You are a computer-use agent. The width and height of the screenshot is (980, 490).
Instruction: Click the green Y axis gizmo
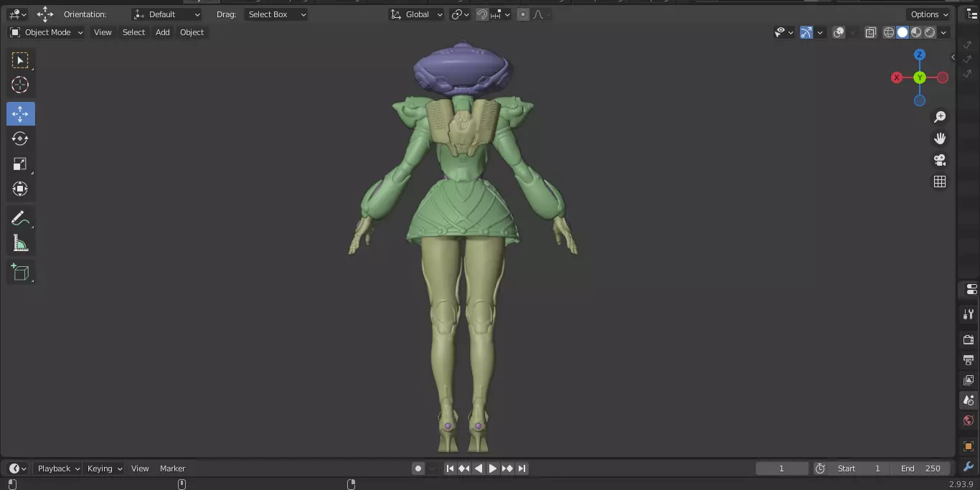[920, 77]
